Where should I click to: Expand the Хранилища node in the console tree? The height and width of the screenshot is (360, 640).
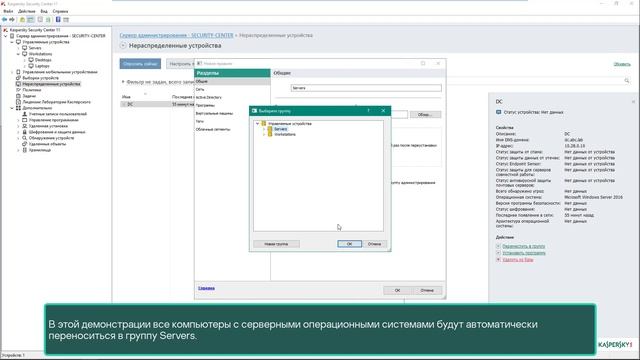18,150
